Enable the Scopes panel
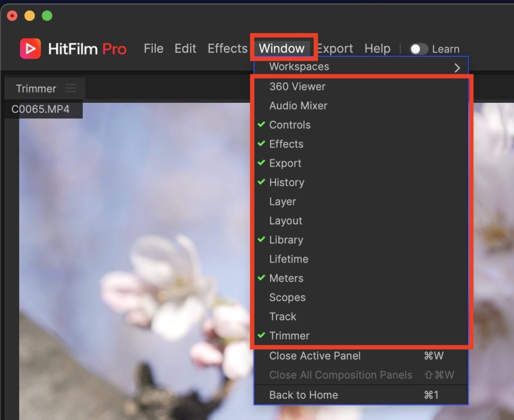The width and height of the screenshot is (514, 420). click(361, 297)
